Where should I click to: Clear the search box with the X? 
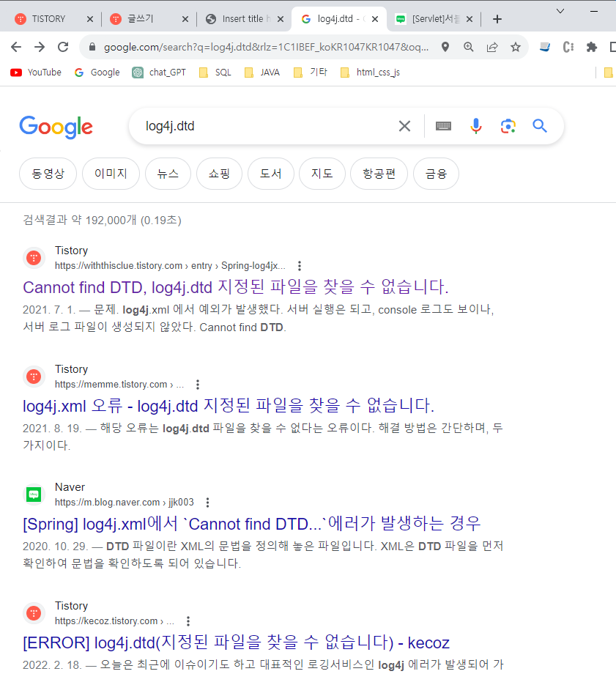tap(404, 126)
